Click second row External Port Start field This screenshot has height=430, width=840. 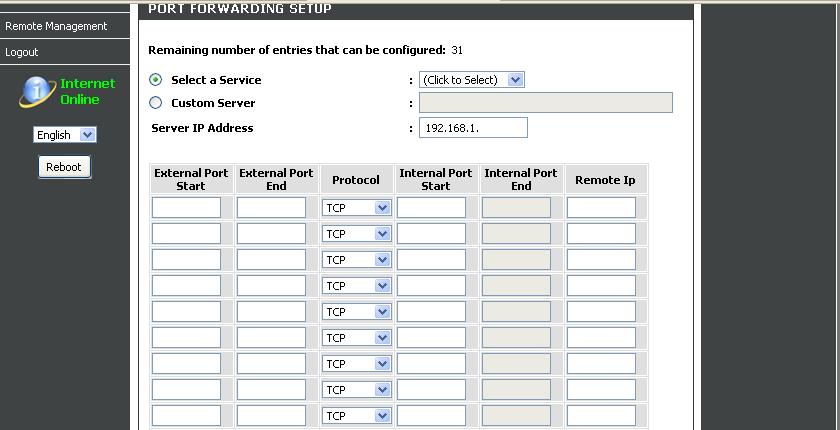pos(186,233)
